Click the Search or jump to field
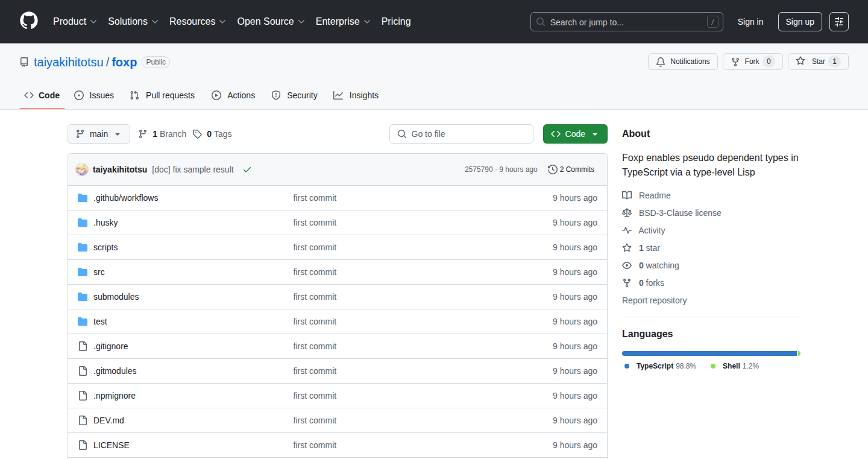Image resolution: width=868 pixels, height=459 pixels. [627, 22]
